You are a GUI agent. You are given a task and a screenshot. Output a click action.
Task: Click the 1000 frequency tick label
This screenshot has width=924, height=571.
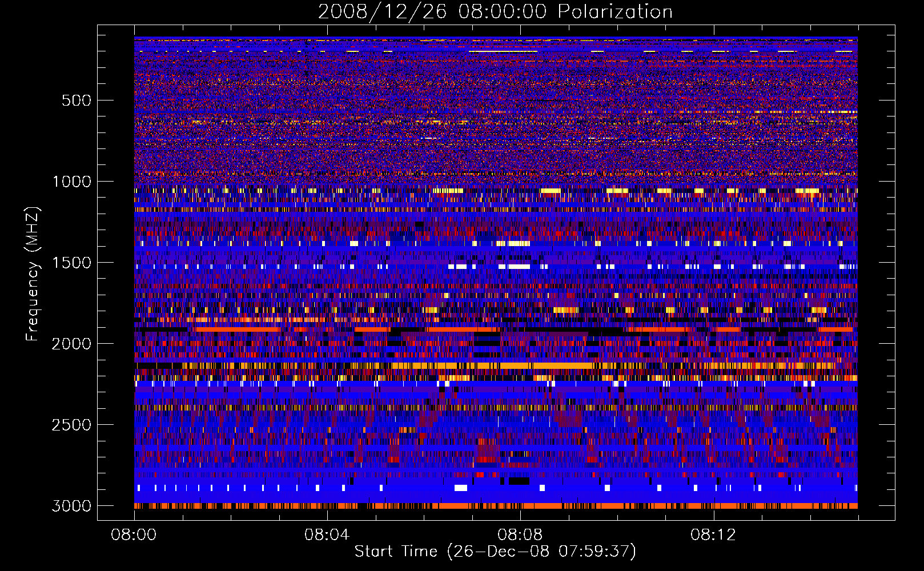coord(71,182)
